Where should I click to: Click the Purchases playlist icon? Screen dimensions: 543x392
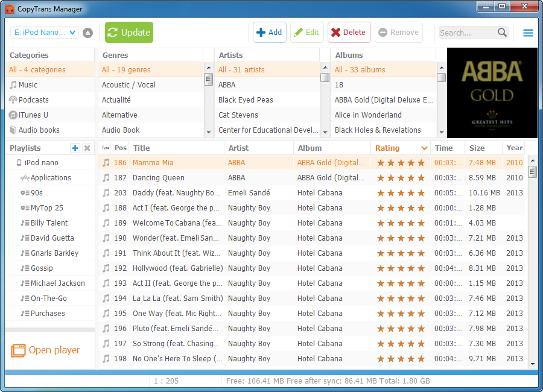25,314
